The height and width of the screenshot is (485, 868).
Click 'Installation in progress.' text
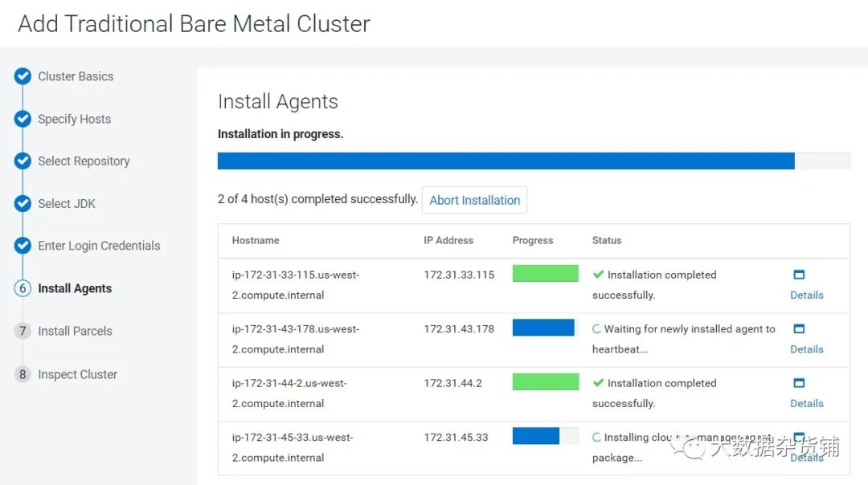click(x=280, y=134)
